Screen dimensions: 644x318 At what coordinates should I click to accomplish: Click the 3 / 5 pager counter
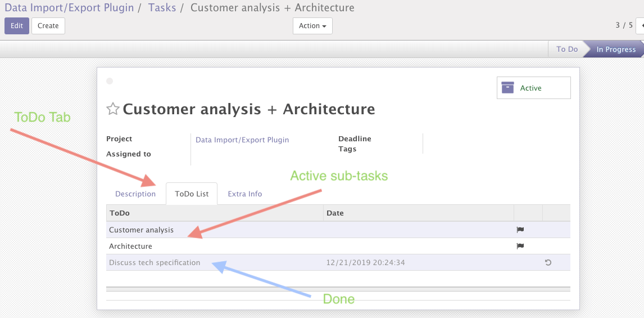(x=624, y=25)
